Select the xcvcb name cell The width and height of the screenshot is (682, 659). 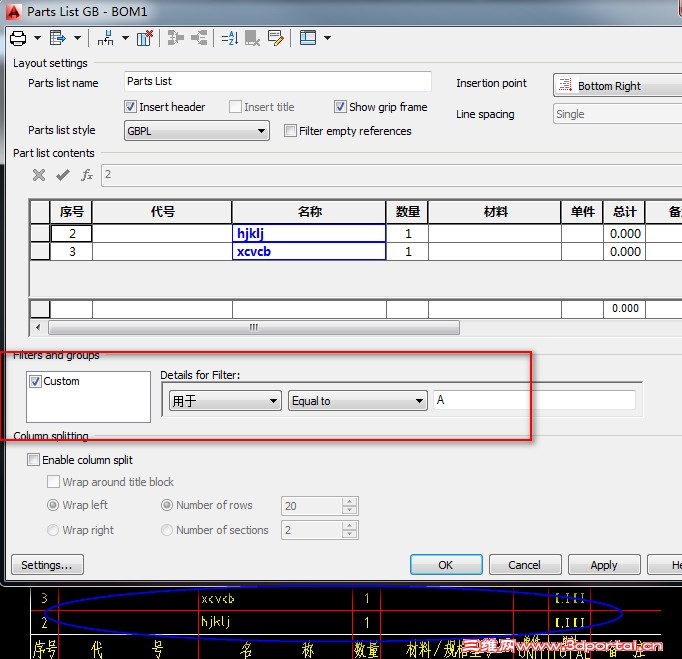pyautogui.click(x=309, y=251)
